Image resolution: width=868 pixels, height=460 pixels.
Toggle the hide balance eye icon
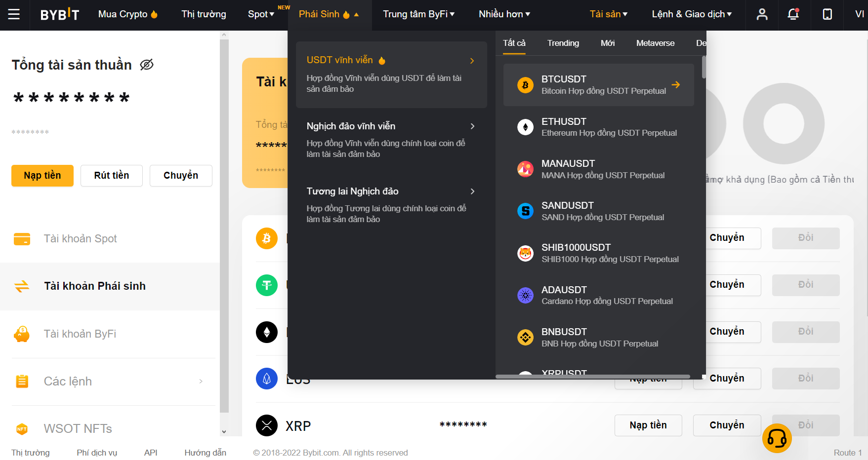coord(147,65)
